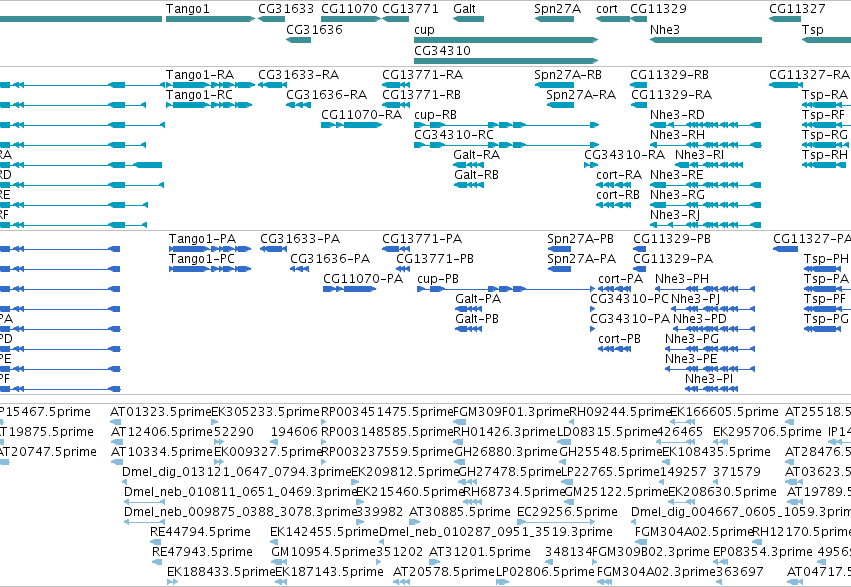Click the cup-RB transcript label
This screenshot has width=851, height=587.
pyautogui.click(x=435, y=114)
